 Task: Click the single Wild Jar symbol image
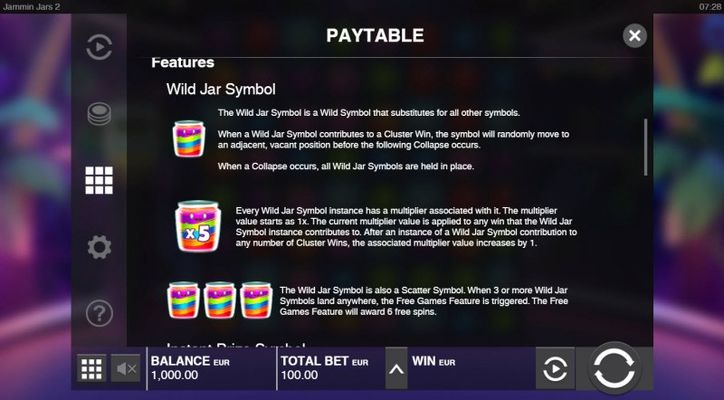click(188, 139)
